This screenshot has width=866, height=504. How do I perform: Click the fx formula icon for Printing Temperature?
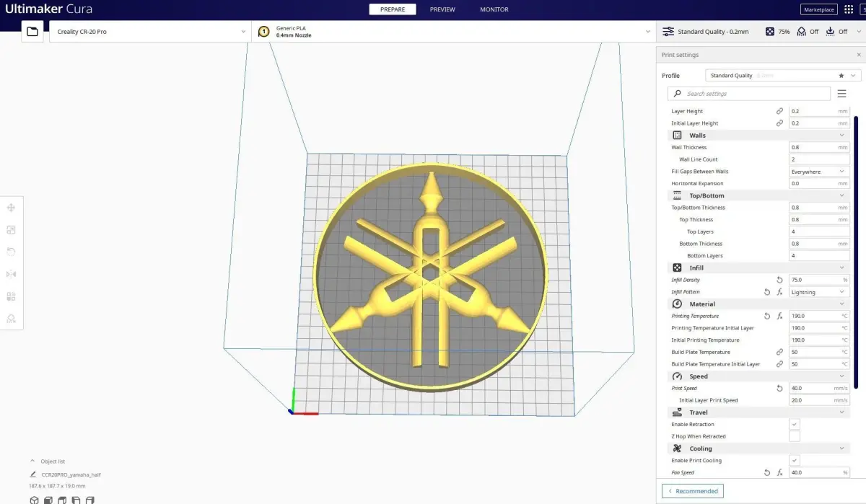point(779,316)
